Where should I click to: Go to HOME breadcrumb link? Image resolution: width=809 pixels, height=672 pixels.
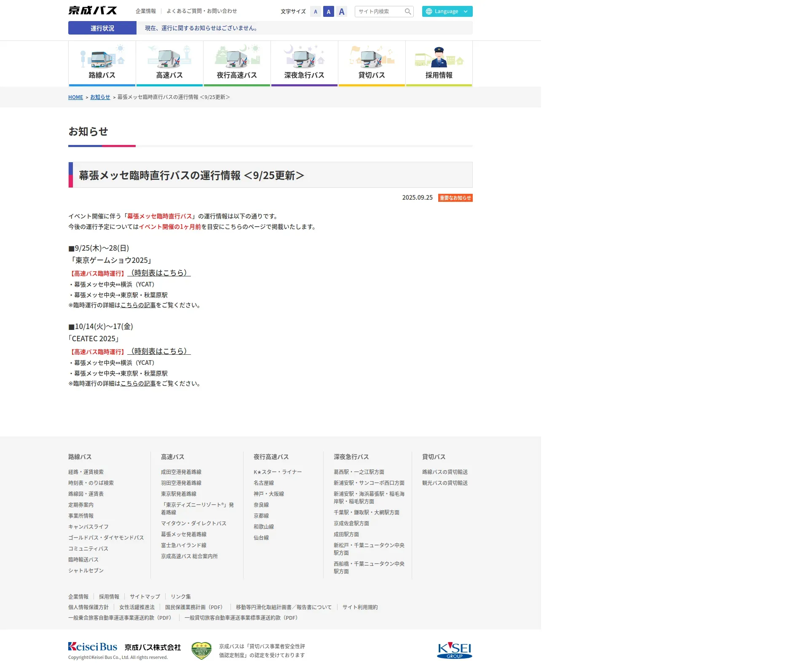(75, 97)
